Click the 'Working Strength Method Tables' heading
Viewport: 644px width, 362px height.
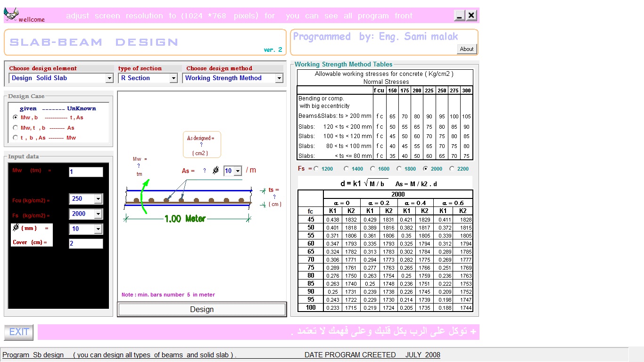(344, 64)
